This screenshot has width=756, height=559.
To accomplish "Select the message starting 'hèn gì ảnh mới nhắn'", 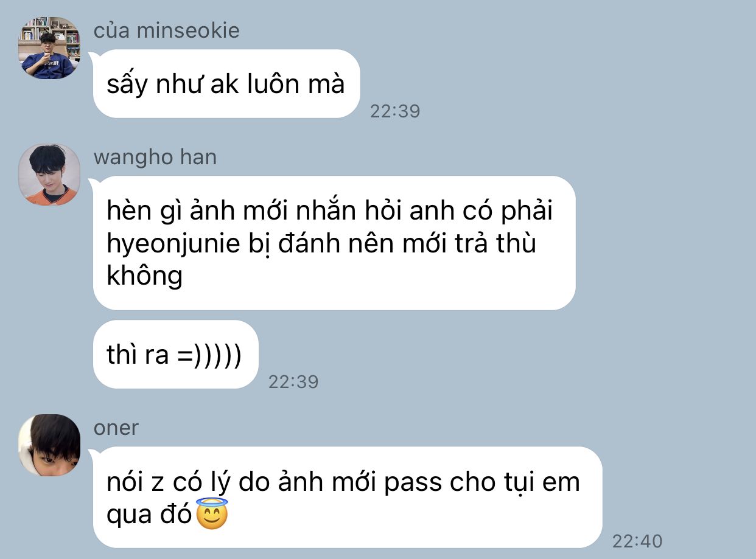I will (x=334, y=243).
